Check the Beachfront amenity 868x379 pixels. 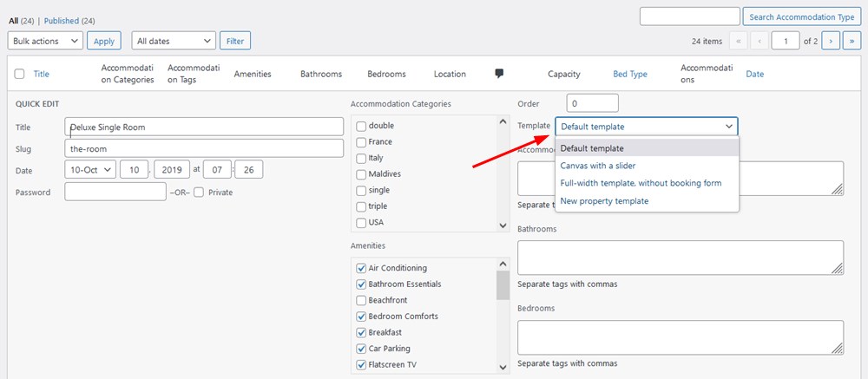click(361, 300)
